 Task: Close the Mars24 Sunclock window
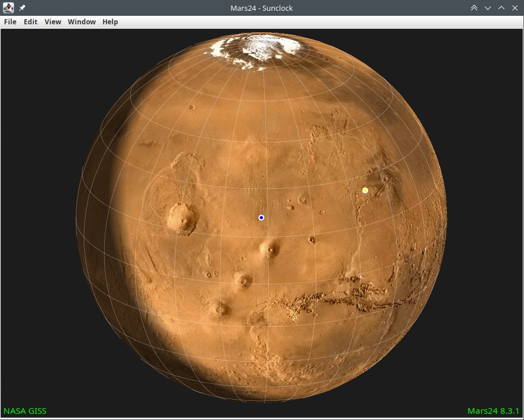(x=515, y=8)
